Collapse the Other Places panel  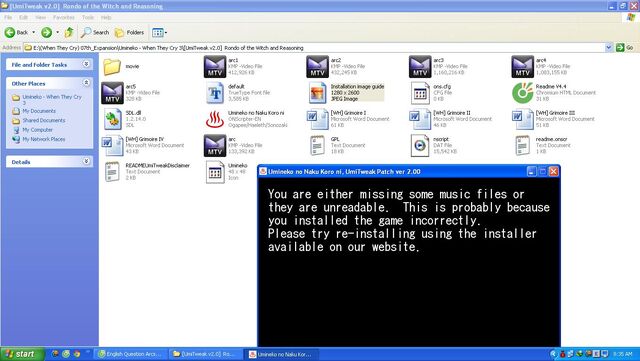[x=86, y=83]
